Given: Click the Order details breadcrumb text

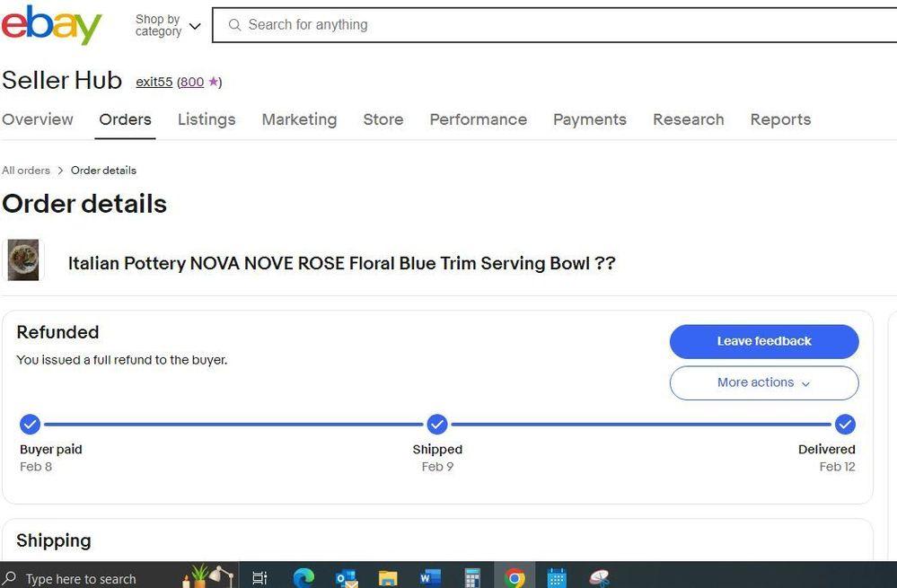Looking at the screenshot, I should pos(103,171).
